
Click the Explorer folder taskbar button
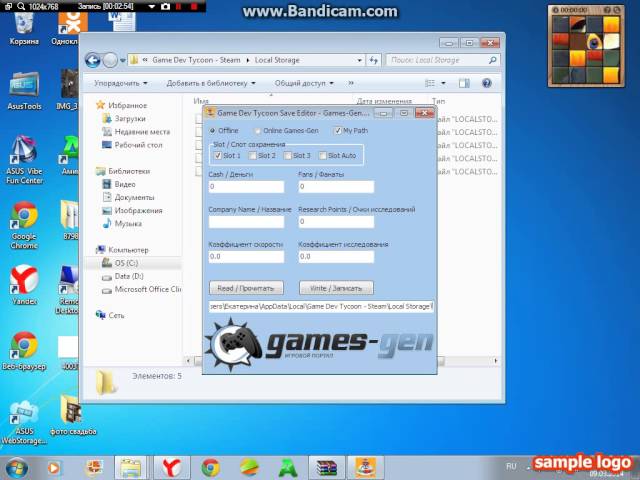(x=130, y=468)
